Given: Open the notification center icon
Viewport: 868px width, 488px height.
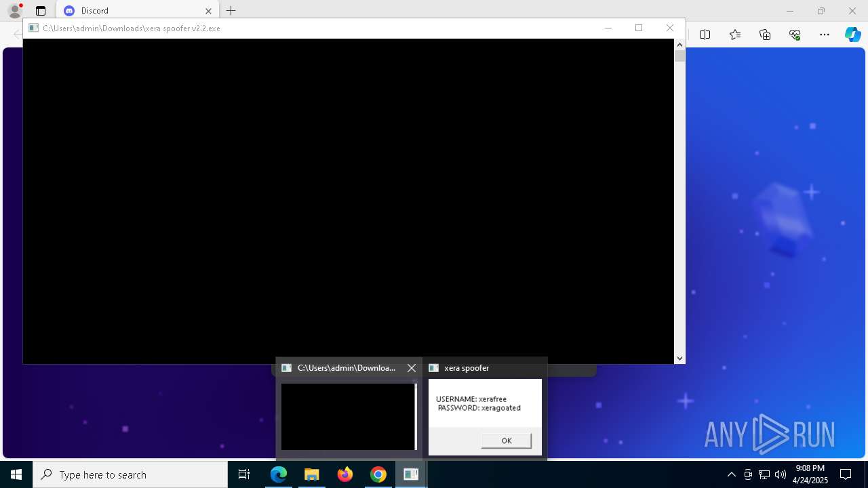Looking at the screenshot, I should [846, 474].
